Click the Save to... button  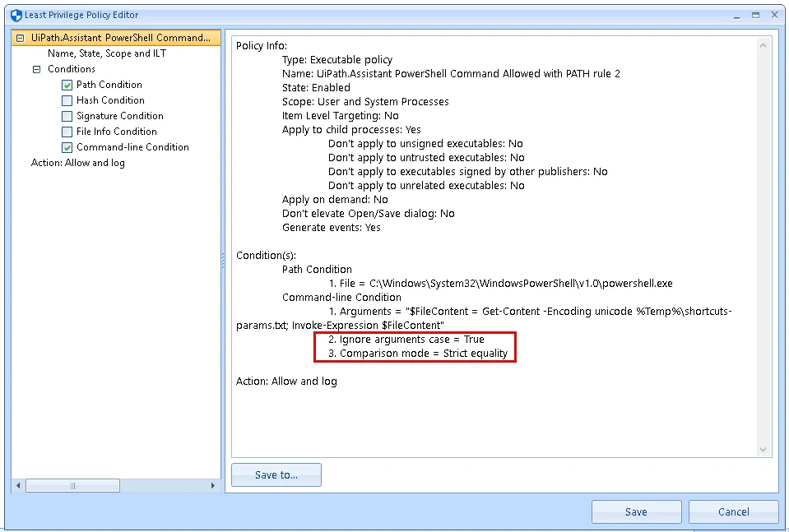click(276, 475)
